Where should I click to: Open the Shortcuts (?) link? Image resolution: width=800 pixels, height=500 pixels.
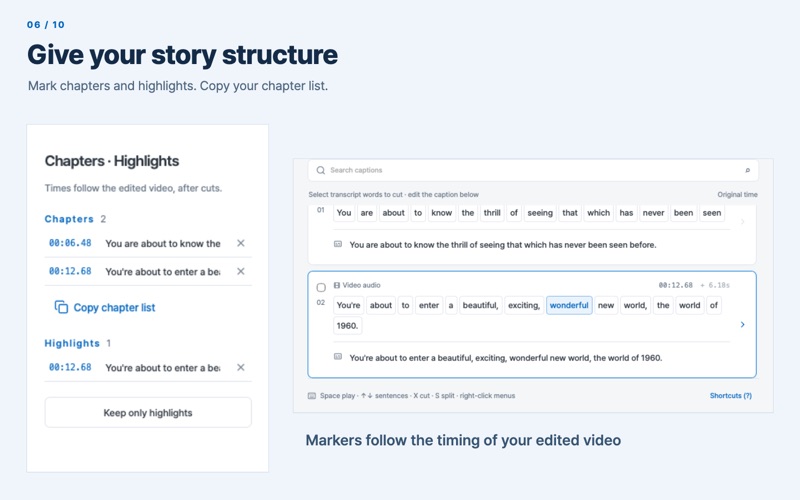[x=731, y=396]
